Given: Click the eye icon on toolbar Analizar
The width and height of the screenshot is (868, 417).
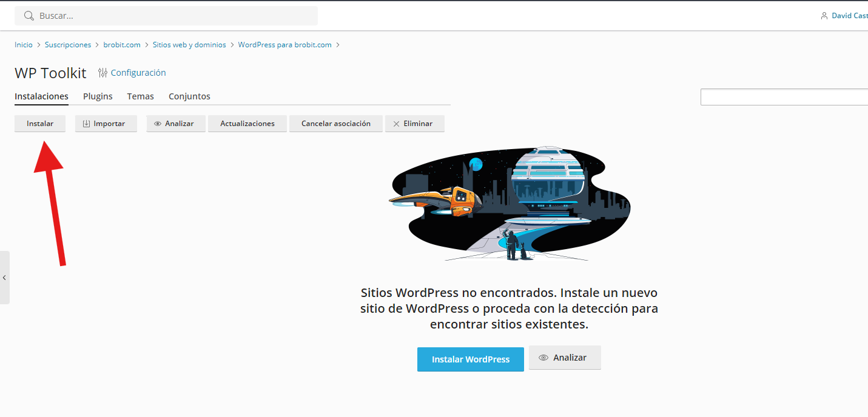Looking at the screenshot, I should [x=158, y=124].
